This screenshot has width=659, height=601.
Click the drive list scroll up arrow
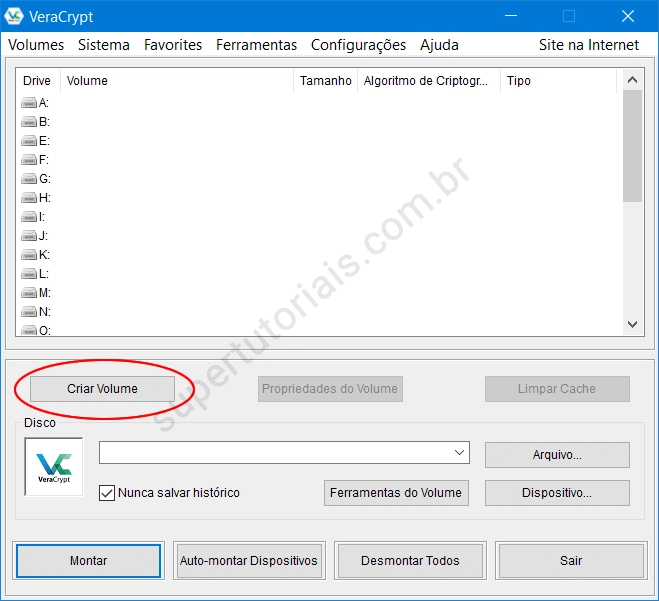(633, 80)
